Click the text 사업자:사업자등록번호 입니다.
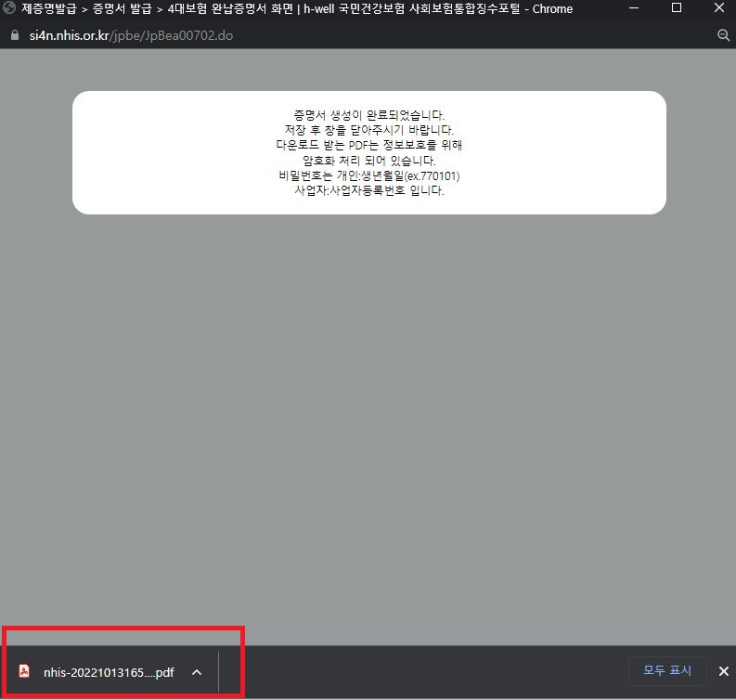 [369, 190]
